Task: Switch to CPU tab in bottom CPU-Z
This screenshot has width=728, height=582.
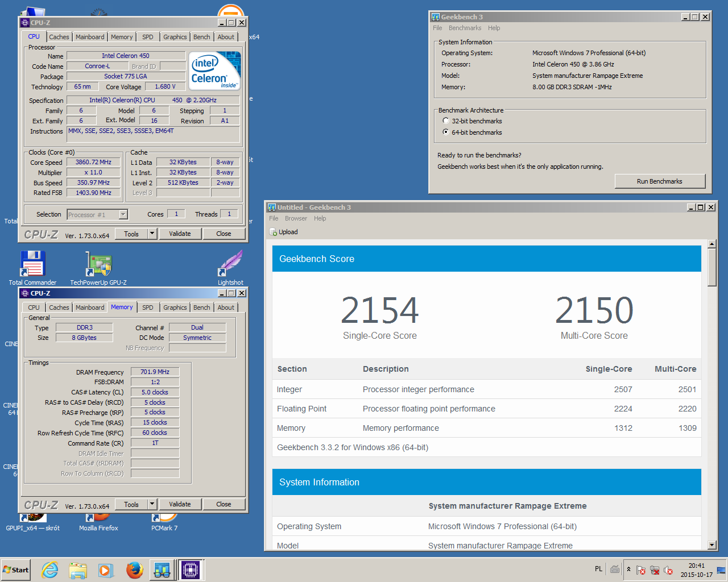Action: [34, 307]
